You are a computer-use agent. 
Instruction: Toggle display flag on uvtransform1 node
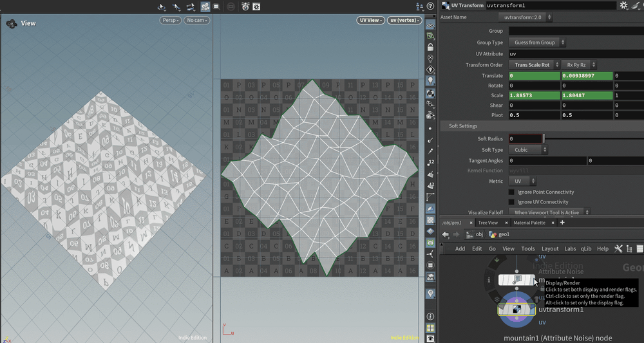[x=532, y=310]
